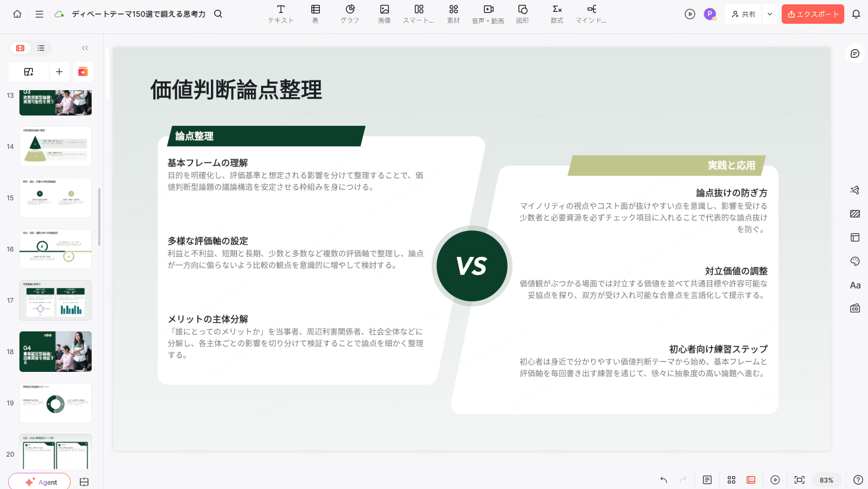Add an image via 画像
This screenshot has width=868, height=489.
tap(385, 14)
